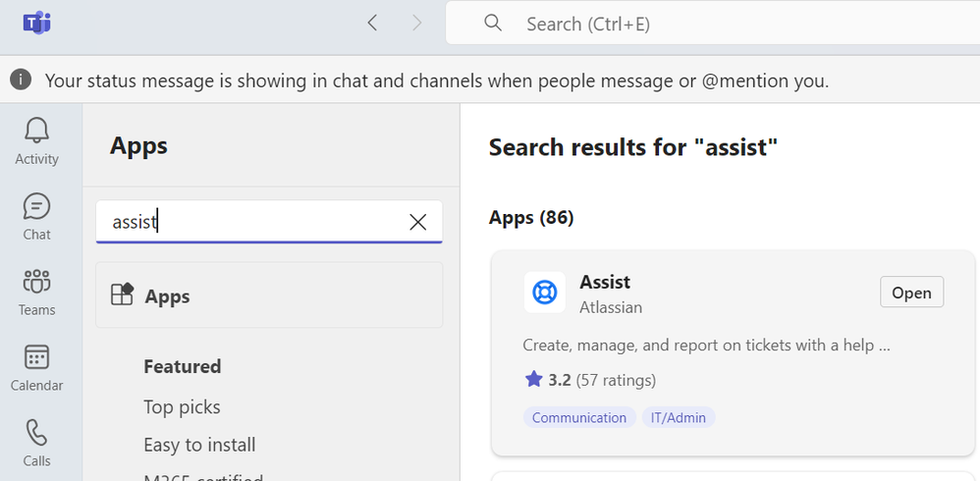Choose Easy to install filter

pos(199,445)
